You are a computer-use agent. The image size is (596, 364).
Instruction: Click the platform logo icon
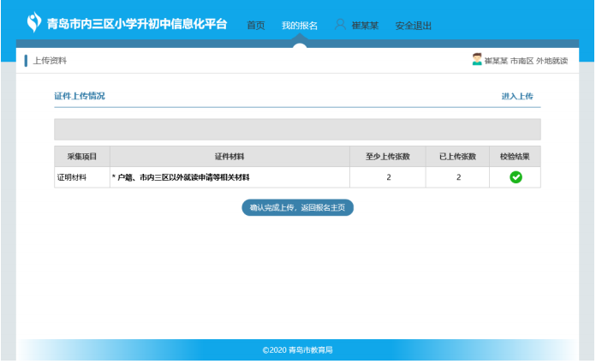point(33,21)
